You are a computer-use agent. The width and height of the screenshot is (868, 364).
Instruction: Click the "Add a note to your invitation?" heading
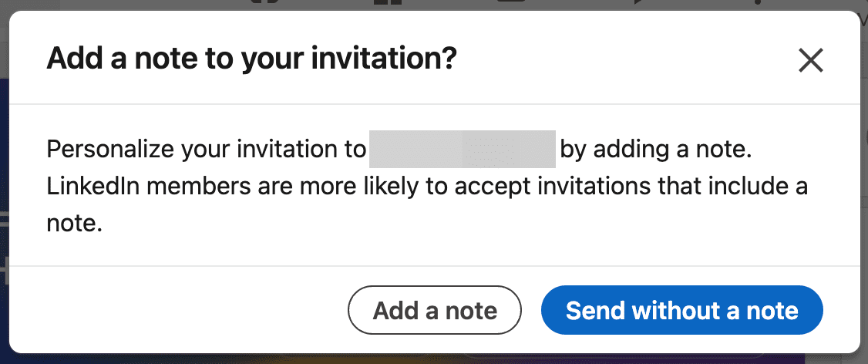click(x=252, y=59)
